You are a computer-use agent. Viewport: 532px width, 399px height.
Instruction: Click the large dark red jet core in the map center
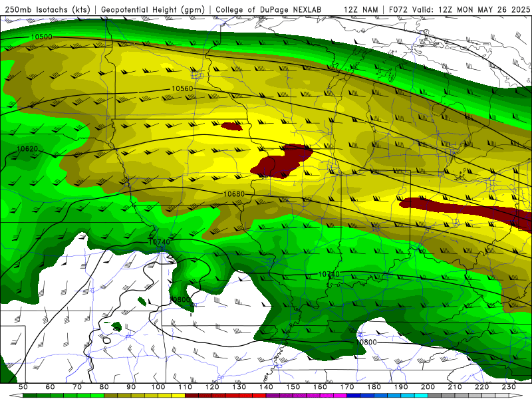click(x=281, y=162)
